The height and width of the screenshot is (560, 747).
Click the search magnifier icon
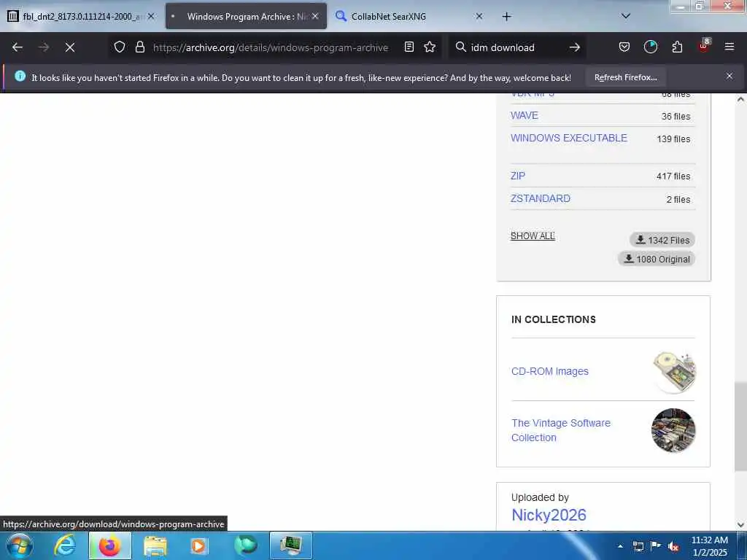(x=461, y=47)
